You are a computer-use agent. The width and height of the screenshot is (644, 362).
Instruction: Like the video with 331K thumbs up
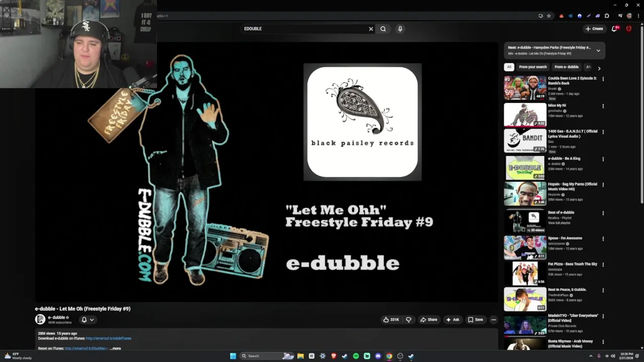click(391, 320)
